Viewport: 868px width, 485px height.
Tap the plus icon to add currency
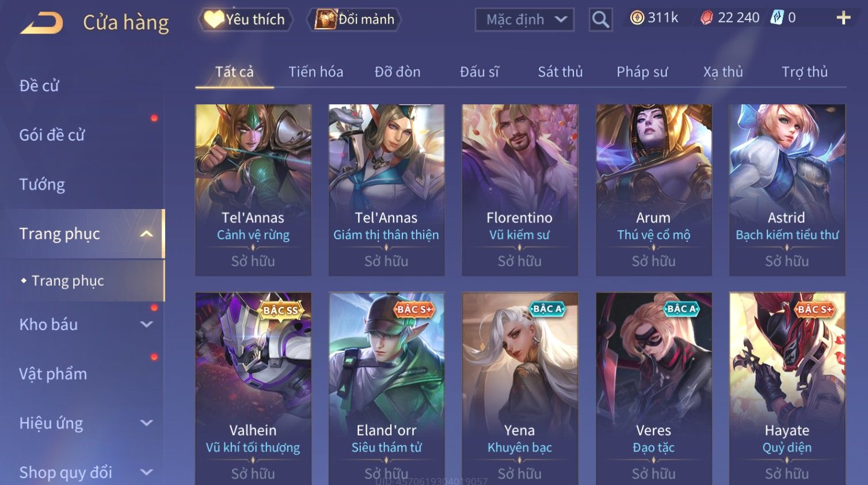(x=843, y=18)
